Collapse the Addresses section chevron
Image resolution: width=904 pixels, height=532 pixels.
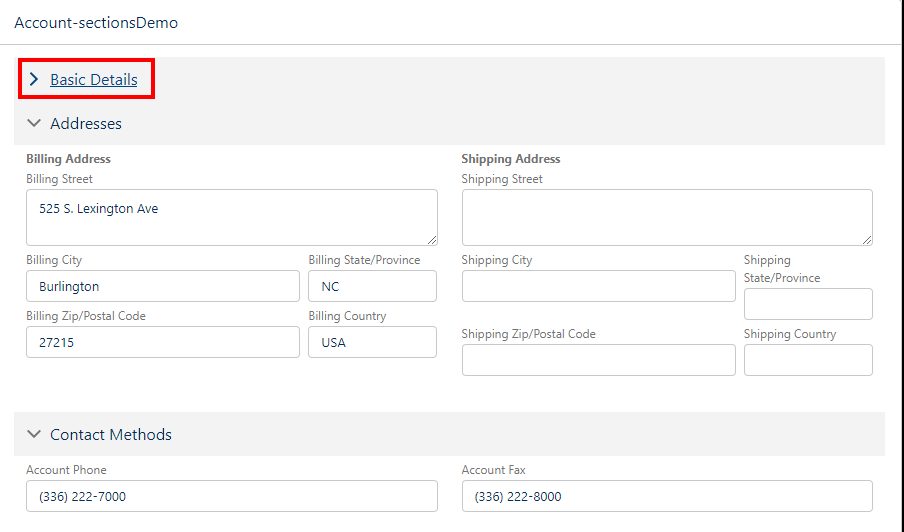pyautogui.click(x=34, y=123)
